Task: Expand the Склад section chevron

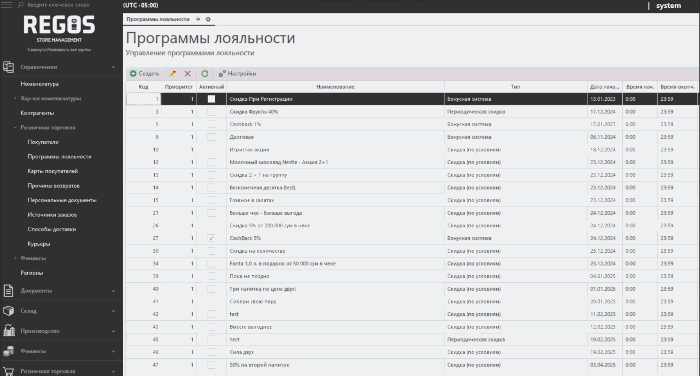Action: pyautogui.click(x=113, y=311)
